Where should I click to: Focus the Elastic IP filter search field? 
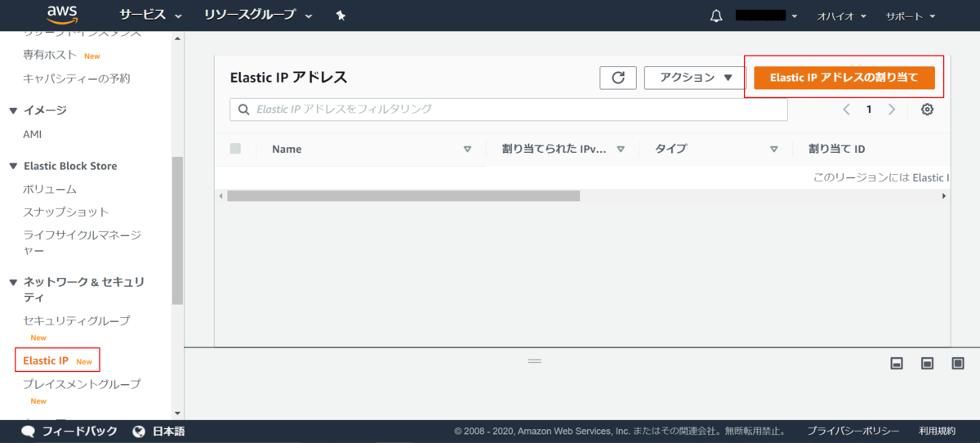point(509,110)
